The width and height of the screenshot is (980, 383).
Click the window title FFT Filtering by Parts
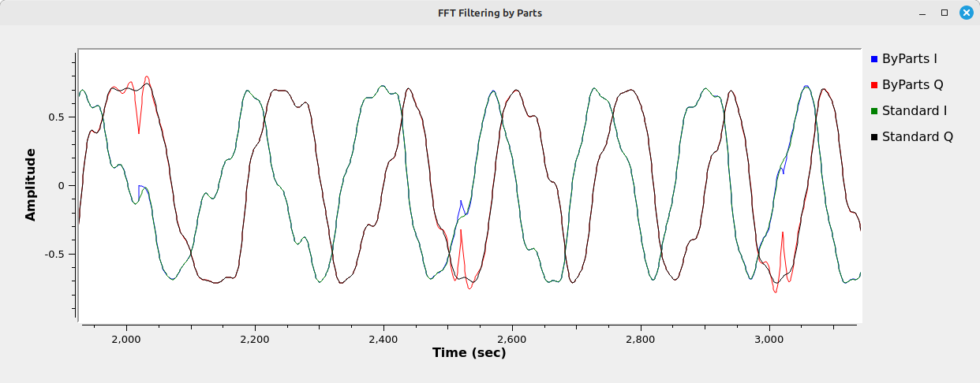(490, 13)
